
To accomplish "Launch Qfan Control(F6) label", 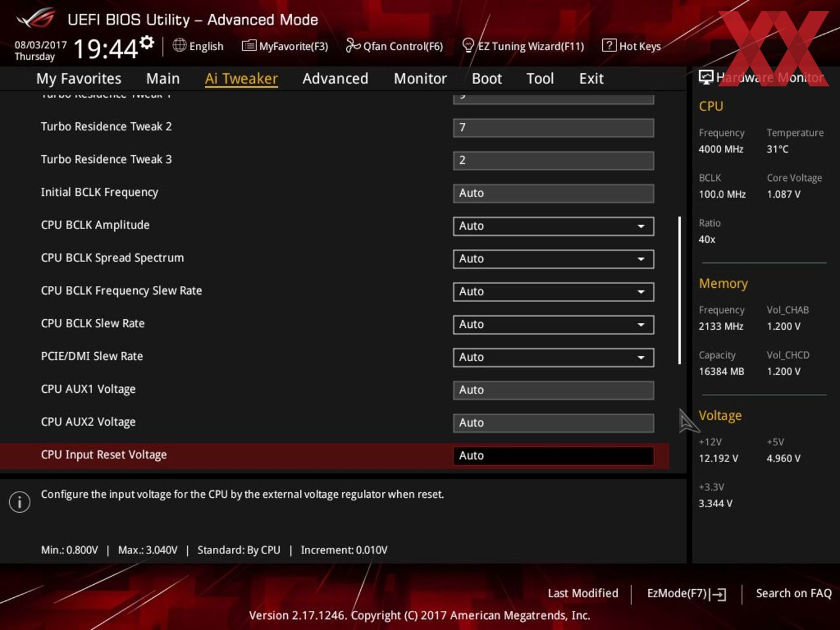I will (403, 46).
